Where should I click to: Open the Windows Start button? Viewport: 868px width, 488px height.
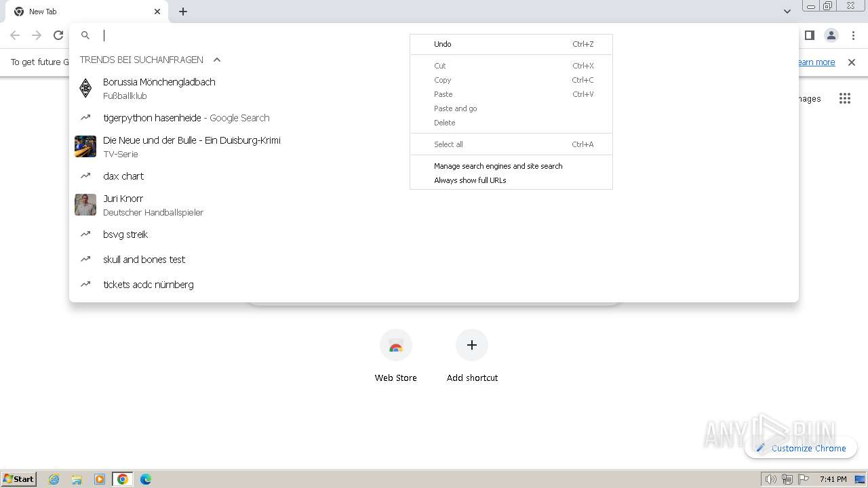click(x=19, y=479)
